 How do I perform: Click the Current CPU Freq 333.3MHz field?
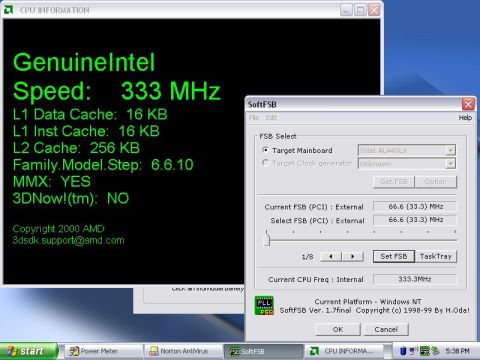[415, 279]
